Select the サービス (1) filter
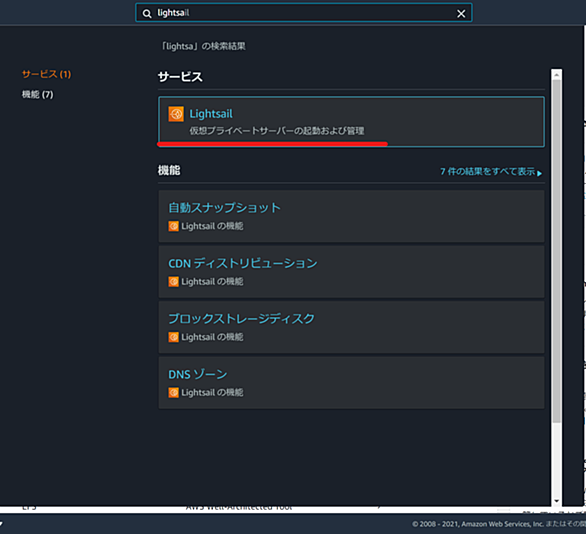The width and height of the screenshot is (586, 534). coord(46,74)
